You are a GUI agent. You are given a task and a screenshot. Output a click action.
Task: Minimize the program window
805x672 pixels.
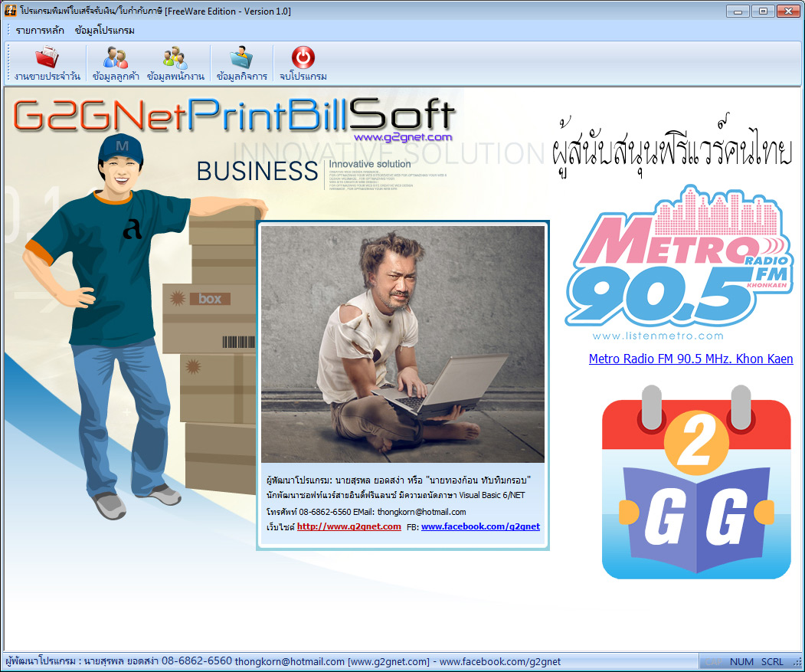tap(738, 11)
